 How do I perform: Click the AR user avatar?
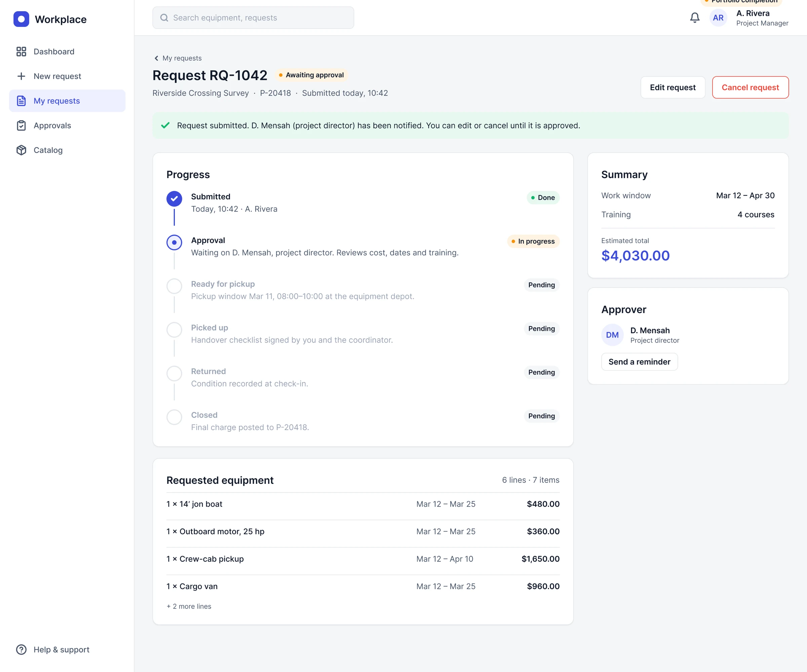pyautogui.click(x=718, y=18)
